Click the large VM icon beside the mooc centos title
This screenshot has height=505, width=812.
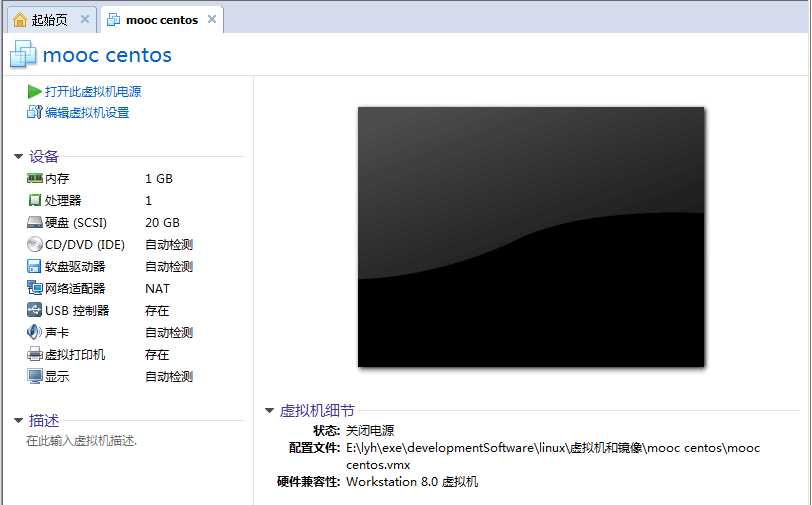23,54
